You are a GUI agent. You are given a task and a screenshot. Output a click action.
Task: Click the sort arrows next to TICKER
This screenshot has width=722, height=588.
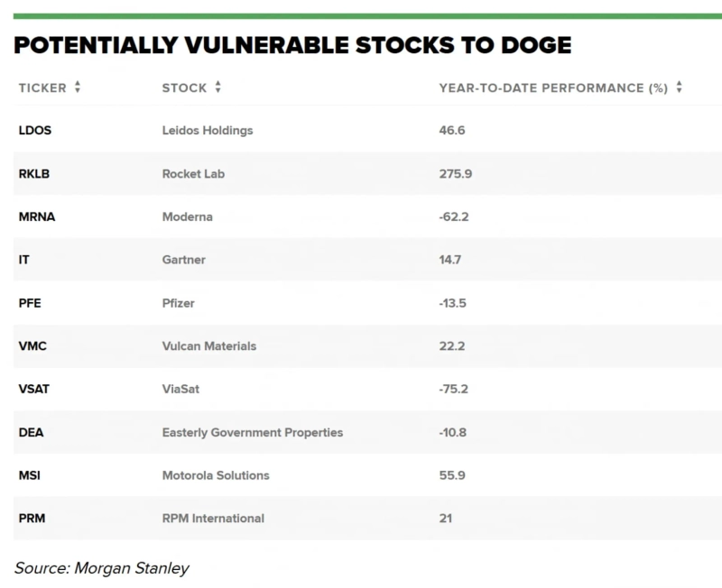[x=78, y=87]
